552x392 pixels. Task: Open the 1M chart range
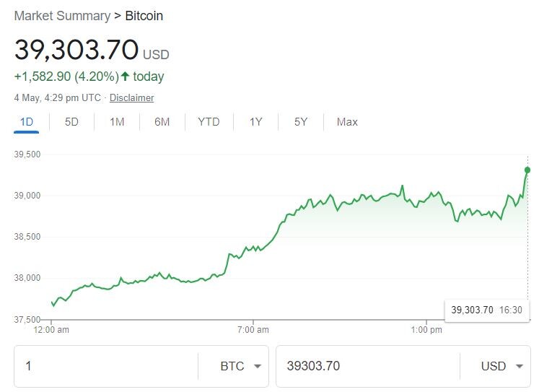pyautogui.click(x=117, y=122)
